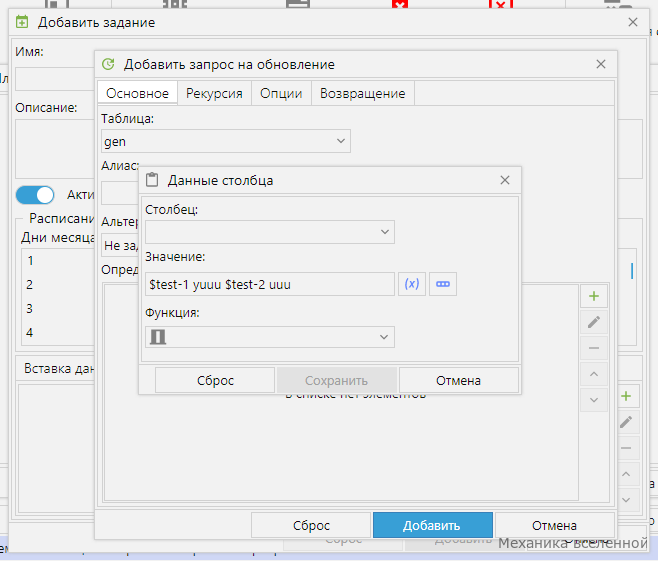
Task: Click Сброс in update request dialog
Action: pos(311,525)
